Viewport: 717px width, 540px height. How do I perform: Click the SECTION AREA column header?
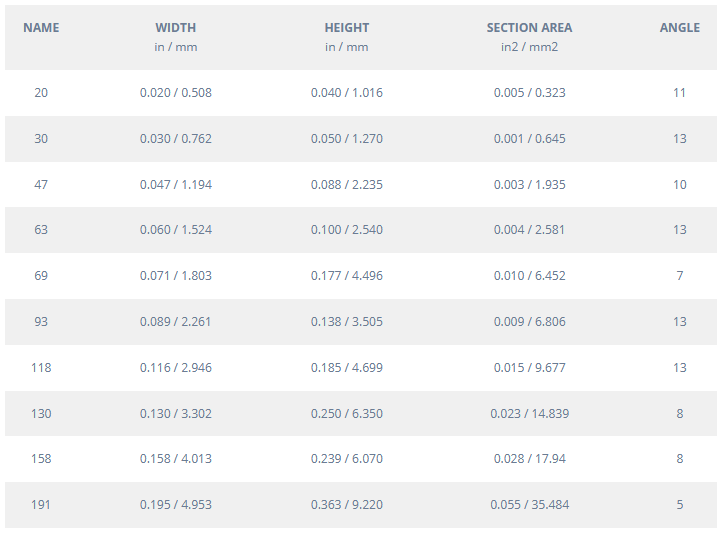click(x=529, y=28)
